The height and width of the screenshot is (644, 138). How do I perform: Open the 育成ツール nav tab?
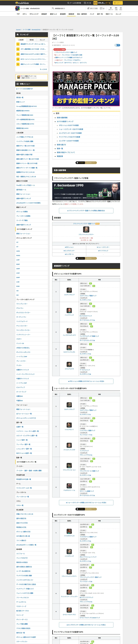(x=109, y=14)
